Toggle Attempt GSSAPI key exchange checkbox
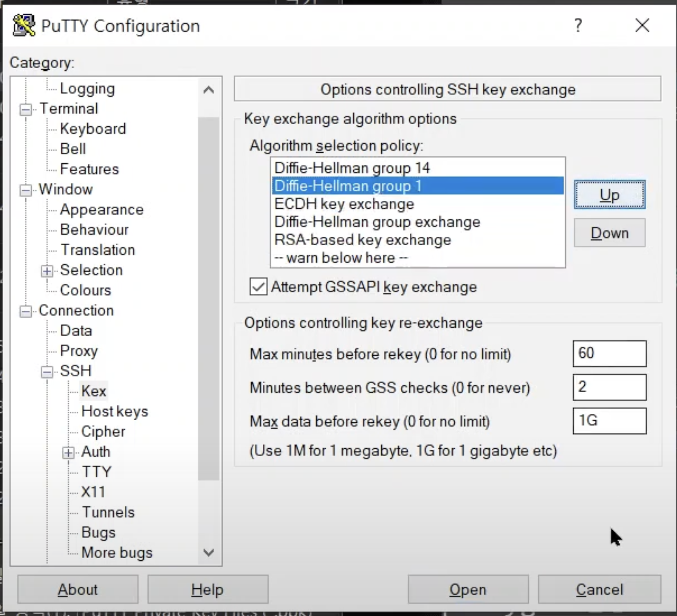The image size is (677, 616). (258, 287)
